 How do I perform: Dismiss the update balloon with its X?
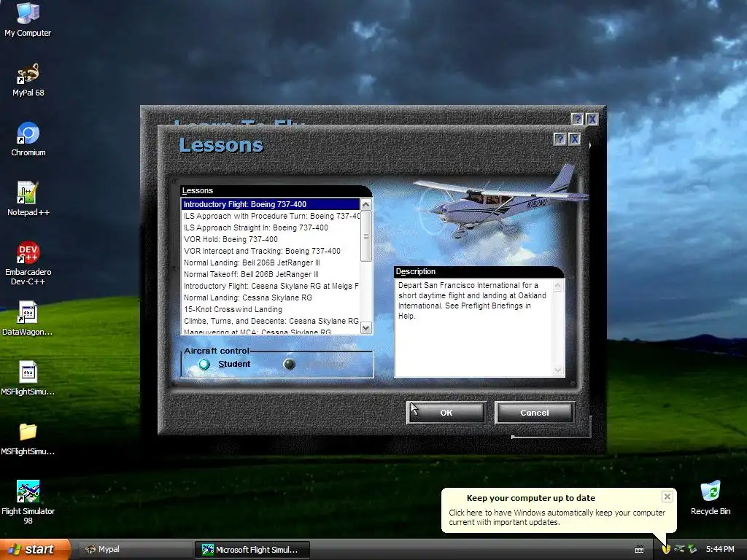pyautogui.click(x=667, y=497)
